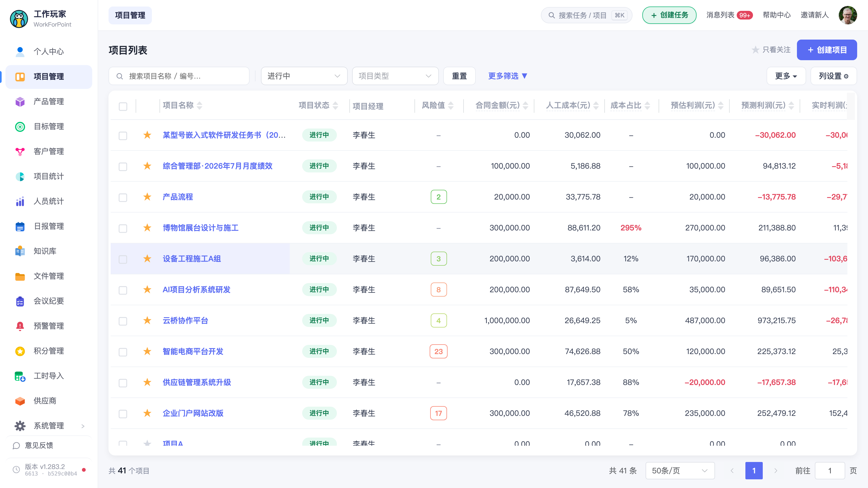Select the 项目管理 top tab
The image size is (868, 488).
pyautogui.click(x=130, y=15)
